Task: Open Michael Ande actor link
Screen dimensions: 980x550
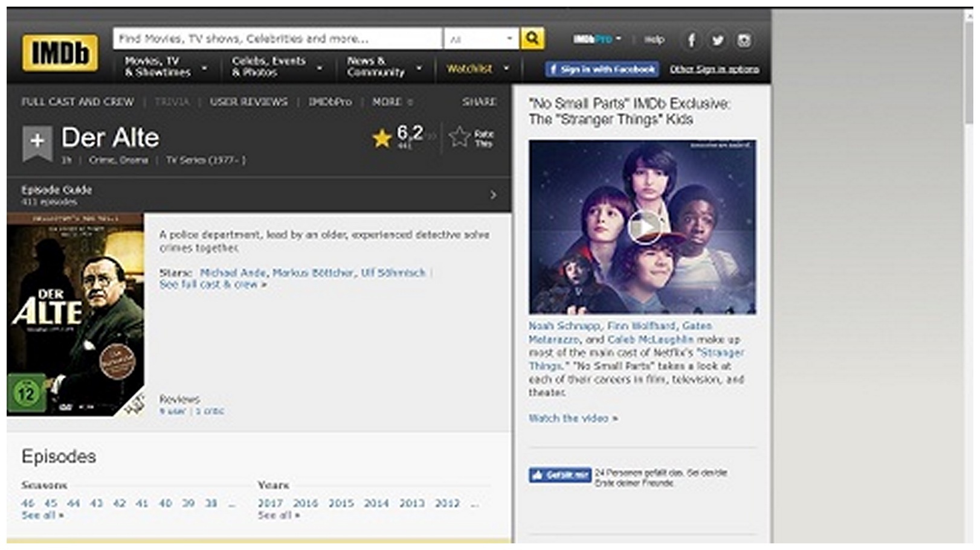Action: 233,273
